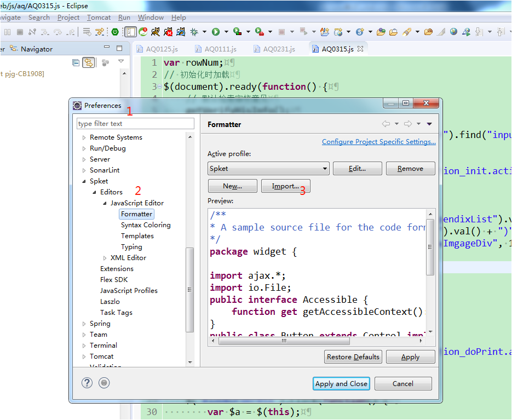Image resolution: width=512 pixels, height=420 pixels.
Task: Collapse the JavaScript Editor tree node
Action: tap(105, 203)
